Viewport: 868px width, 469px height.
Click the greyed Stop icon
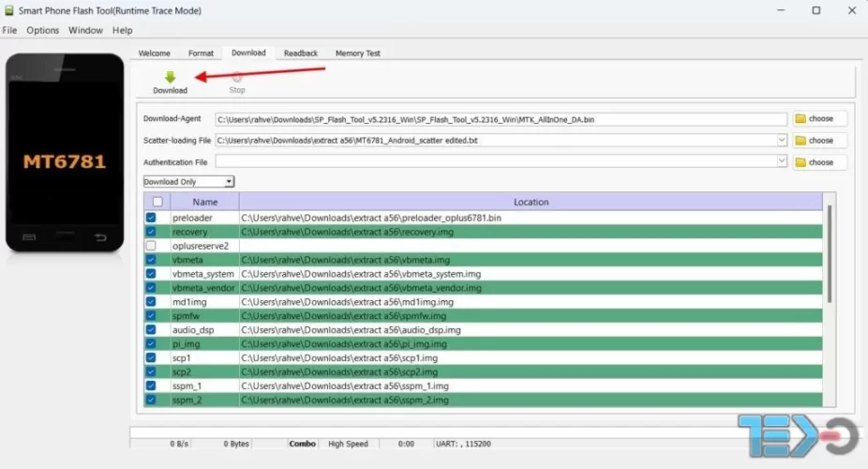tap(237, 77)
